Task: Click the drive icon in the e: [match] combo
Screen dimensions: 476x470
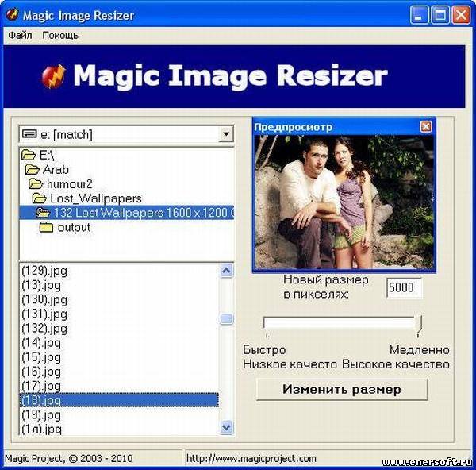Action: pyautogui.click(x=29, y=133)
